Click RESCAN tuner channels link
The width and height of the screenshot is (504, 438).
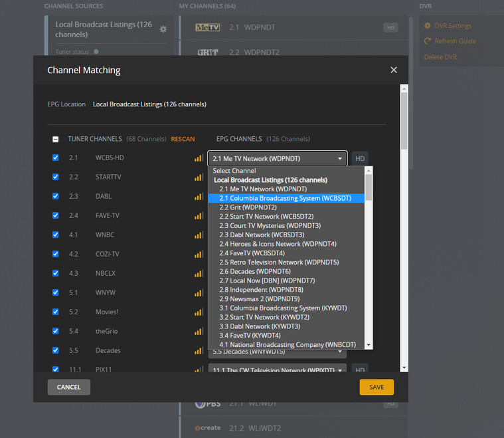[183, 139]
